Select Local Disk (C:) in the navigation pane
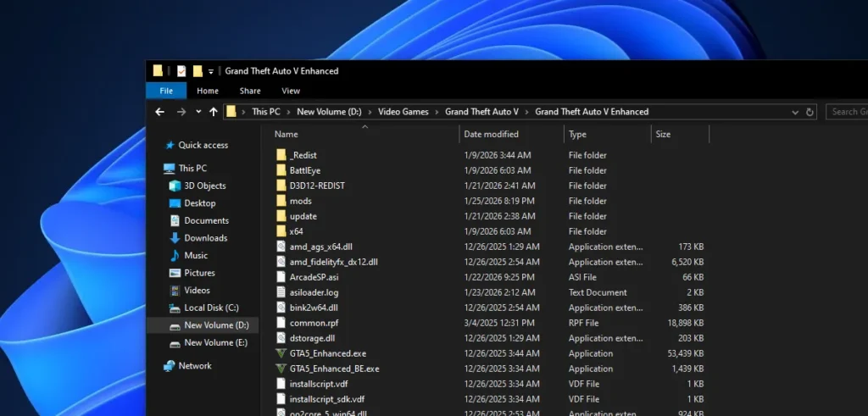 point(211,308)
